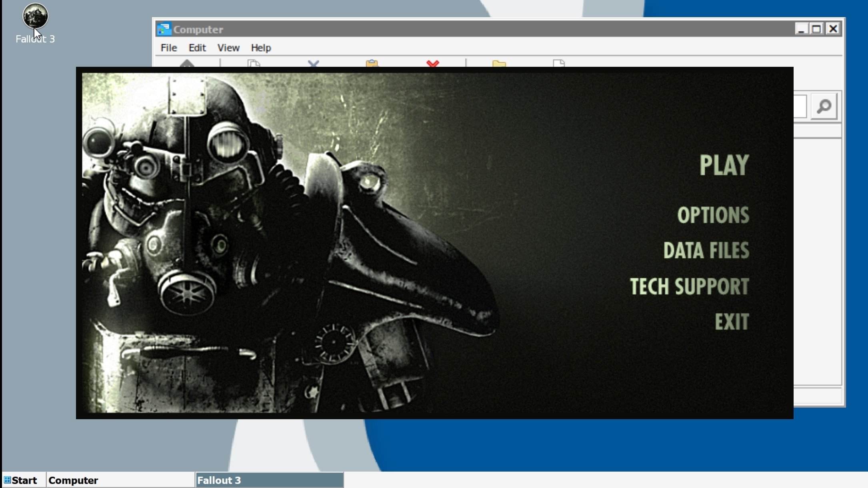Select DATA FILES in the launcher
Screen dimensions: 868x488
click(x=706, y=251)
